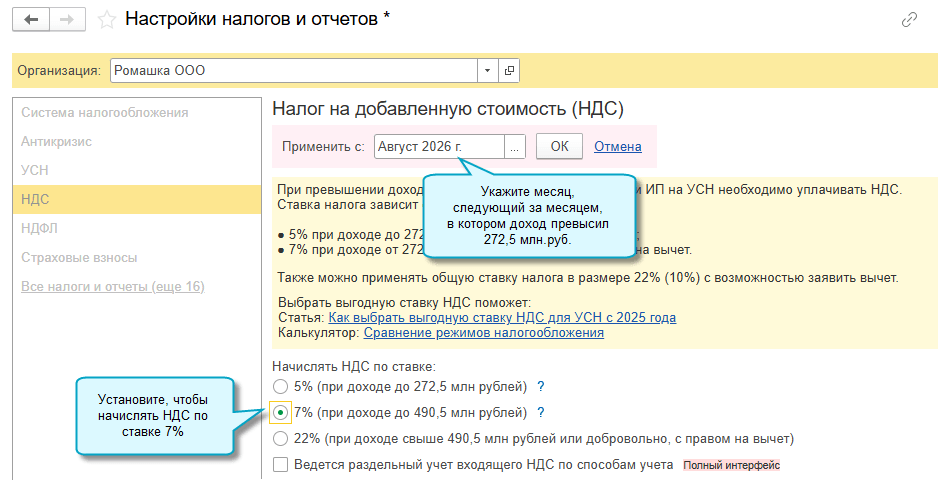This screenshot has height=480, width=938.
Task: Select the 22% VAT rate radio button
Action: tap(280, 439)
